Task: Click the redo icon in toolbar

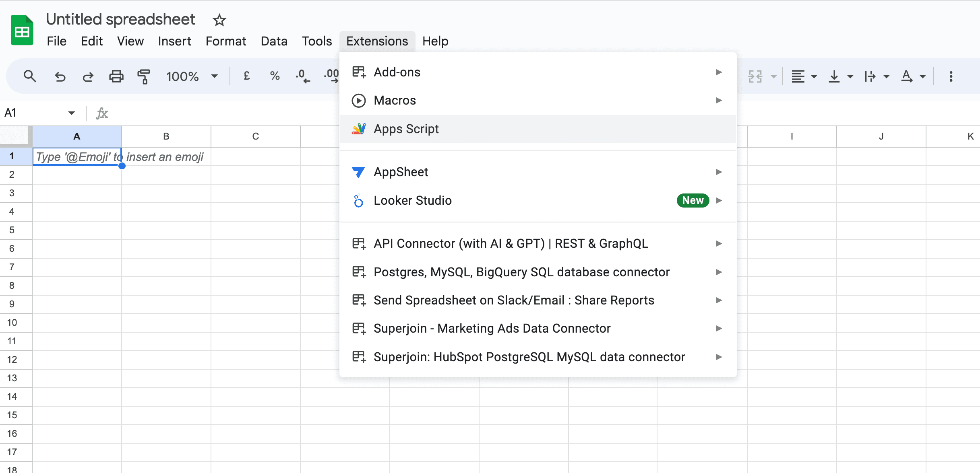Action: tap(87, 76)
